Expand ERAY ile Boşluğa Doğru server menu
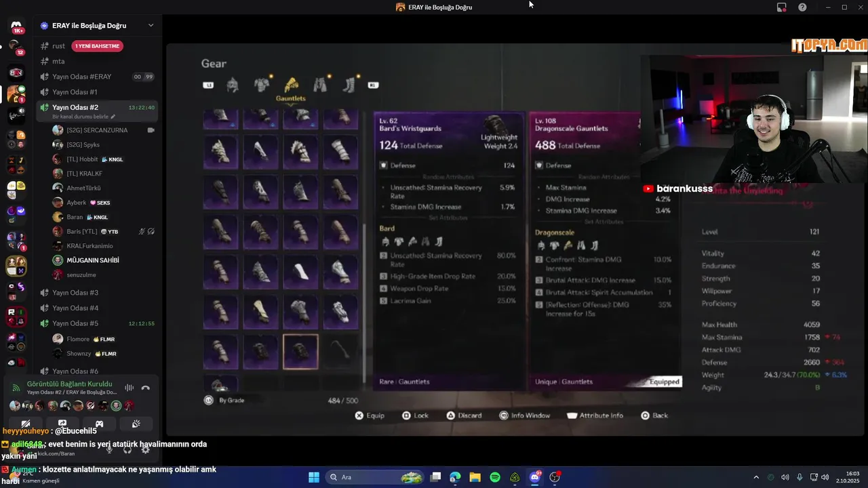The height and width of the screenshot is (488, 868). (x=151, y=26)
